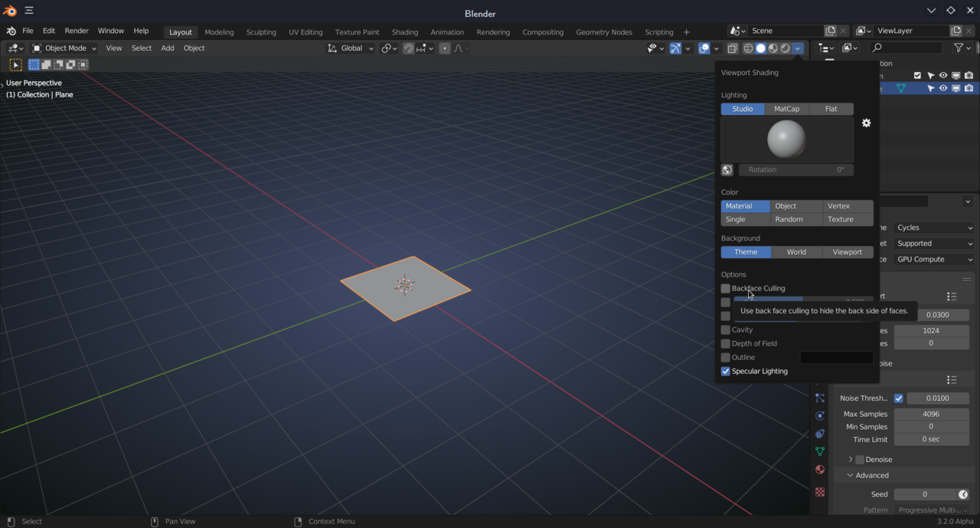Screen dimensions: 980x528
Task: Open the Global transform orientation dropdown
Action: 351,48
